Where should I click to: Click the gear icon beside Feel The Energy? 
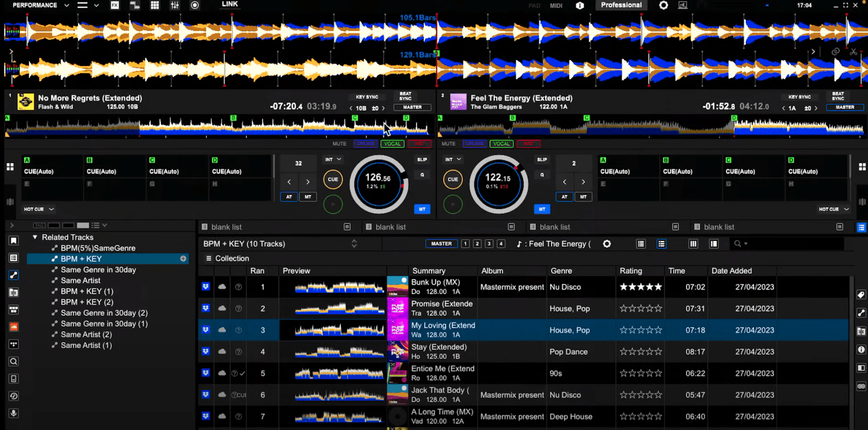(607, 244)
